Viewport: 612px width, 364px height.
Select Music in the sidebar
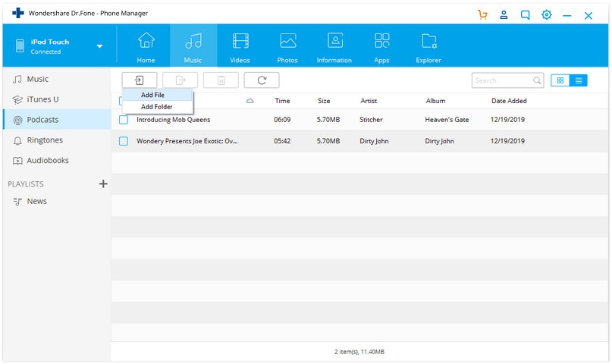tap(57, 79)
